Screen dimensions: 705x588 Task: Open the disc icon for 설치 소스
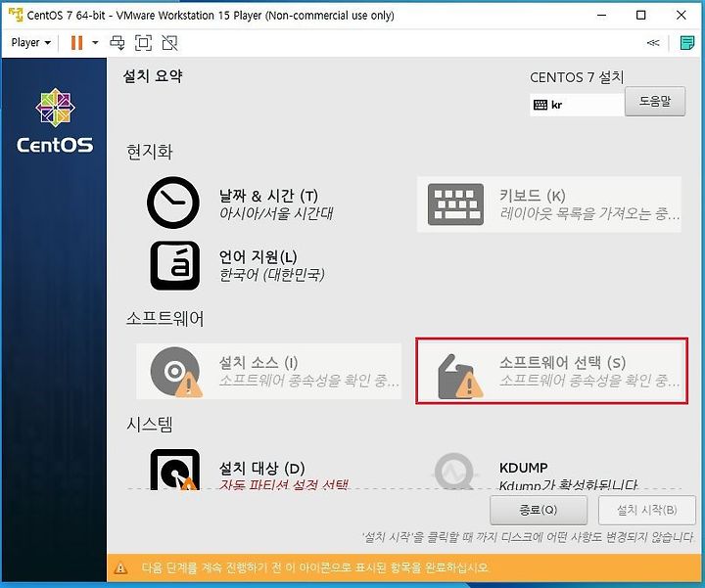[176, 372]
